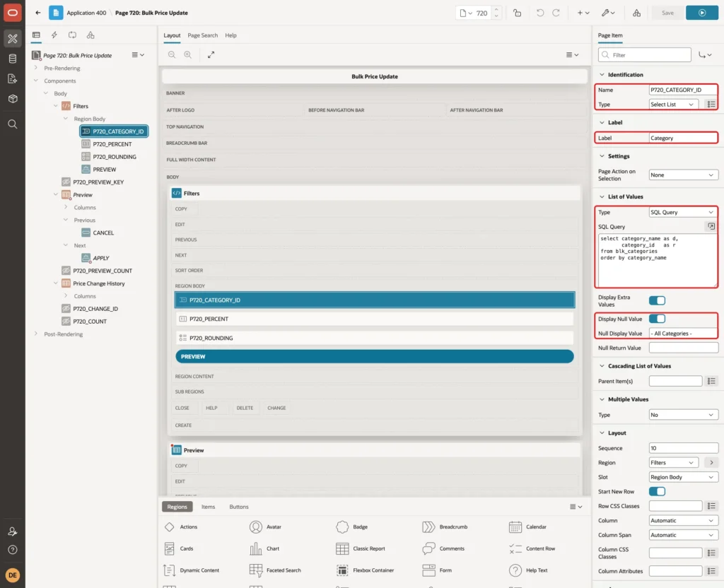Click the page lock icon
The image size is (724, 588).
click(517, 13)
